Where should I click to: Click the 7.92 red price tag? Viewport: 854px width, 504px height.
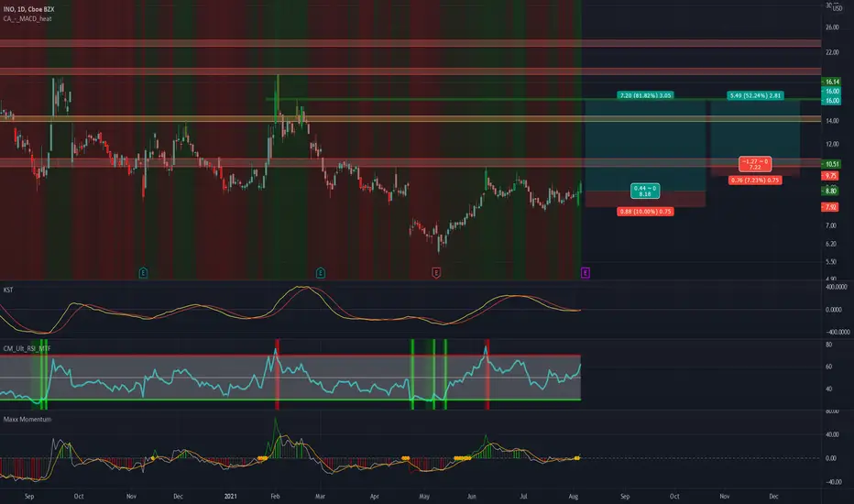830,207
